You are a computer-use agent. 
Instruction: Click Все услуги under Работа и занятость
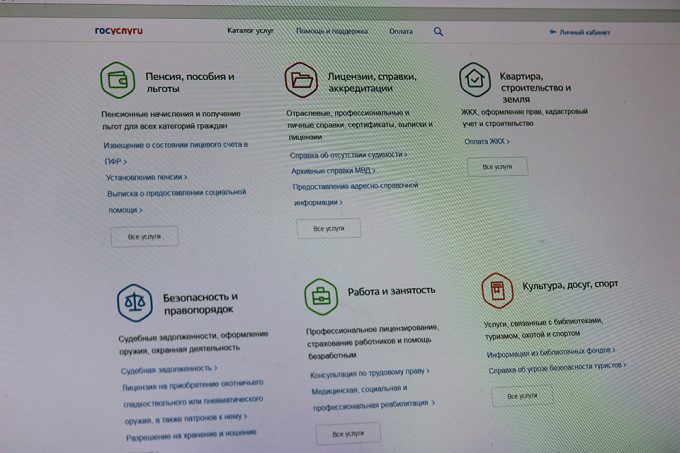348,434
